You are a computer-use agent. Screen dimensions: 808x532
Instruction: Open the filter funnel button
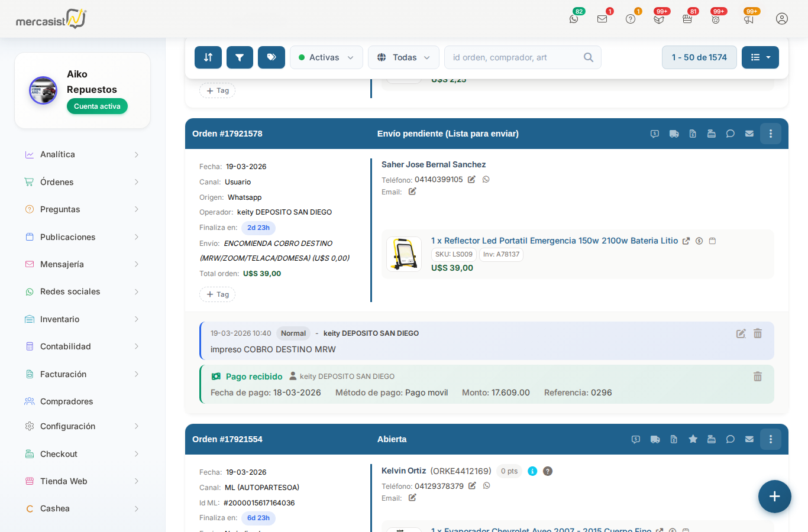coord(240,57)
